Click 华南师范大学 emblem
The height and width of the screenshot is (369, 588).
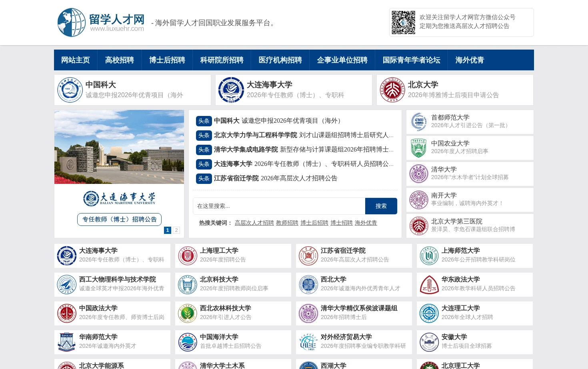67,342
